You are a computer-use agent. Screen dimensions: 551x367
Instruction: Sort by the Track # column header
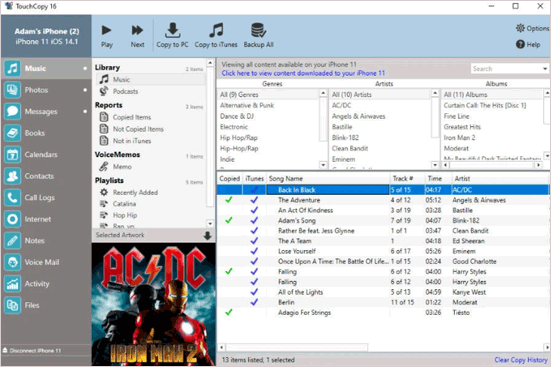coord(407,179)
